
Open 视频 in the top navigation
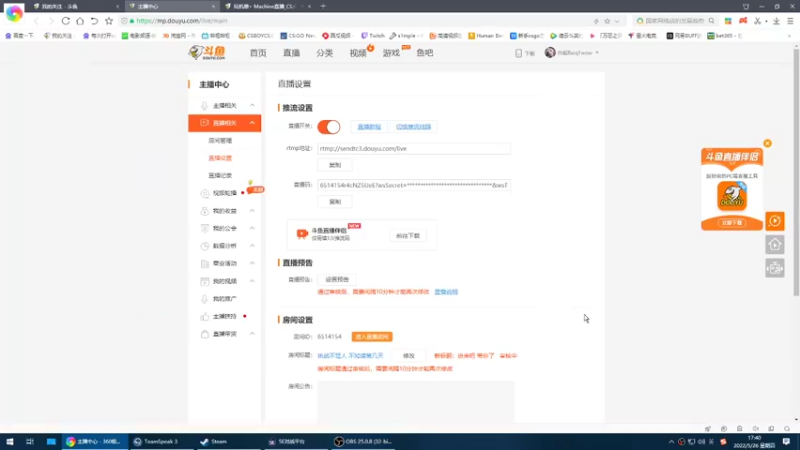(358, 53)
